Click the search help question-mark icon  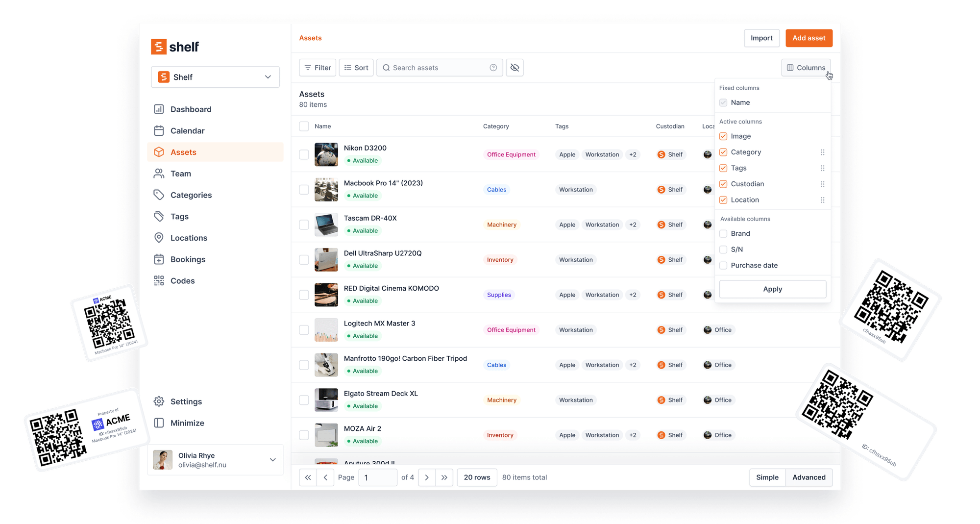coord(493,68)
